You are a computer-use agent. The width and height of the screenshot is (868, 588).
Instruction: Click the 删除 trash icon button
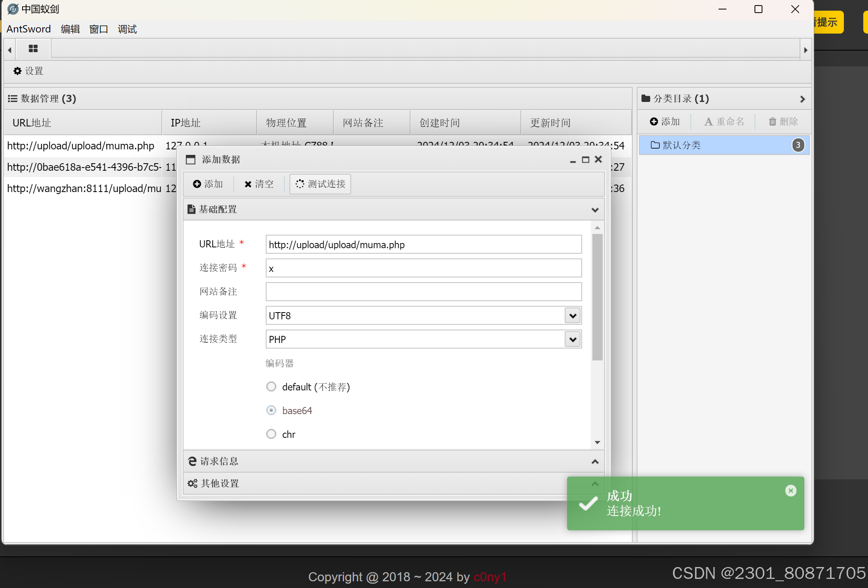pos(783,122)
